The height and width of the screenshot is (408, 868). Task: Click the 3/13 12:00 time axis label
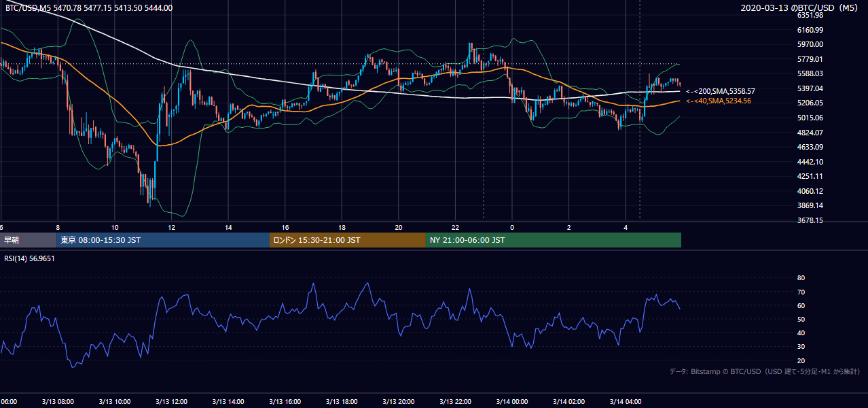click(171, 402)
